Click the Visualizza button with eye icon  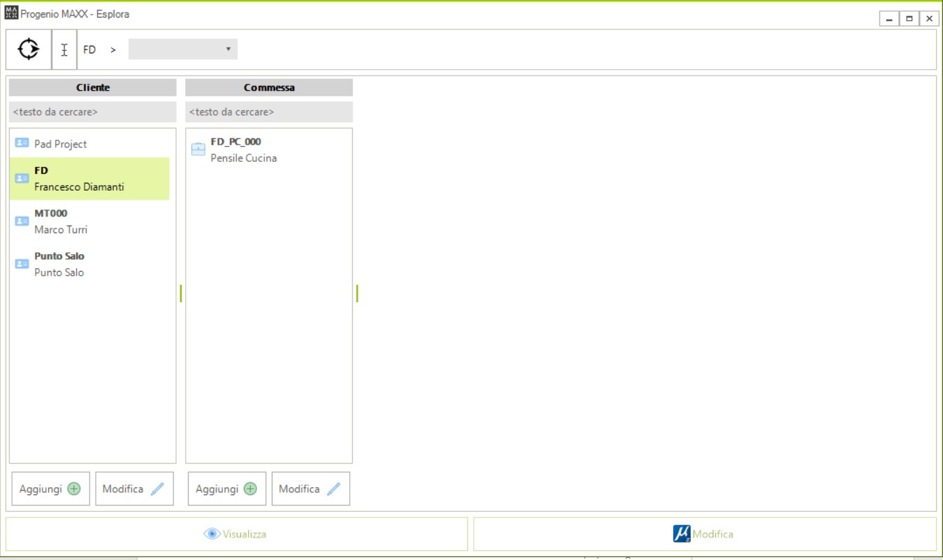click(237, 534)
